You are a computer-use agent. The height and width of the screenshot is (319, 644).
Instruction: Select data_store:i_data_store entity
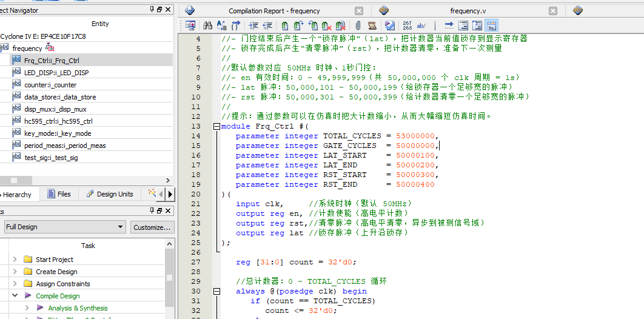point(60,97)
